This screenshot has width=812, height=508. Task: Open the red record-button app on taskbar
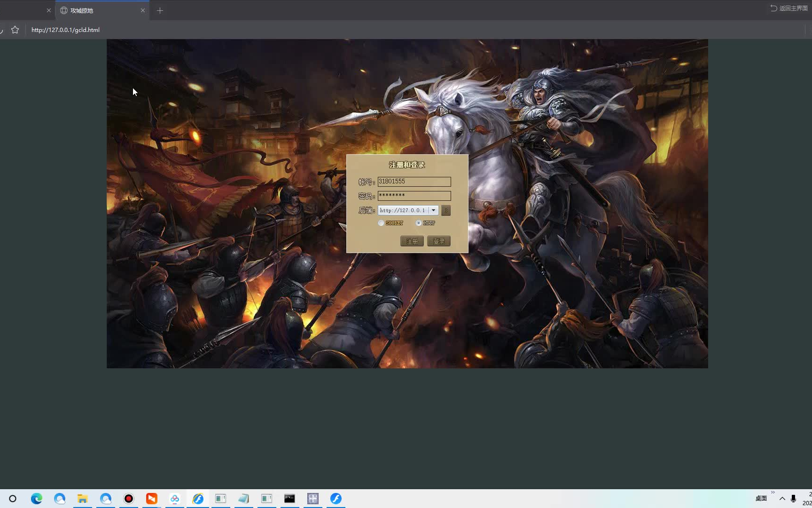129,499
